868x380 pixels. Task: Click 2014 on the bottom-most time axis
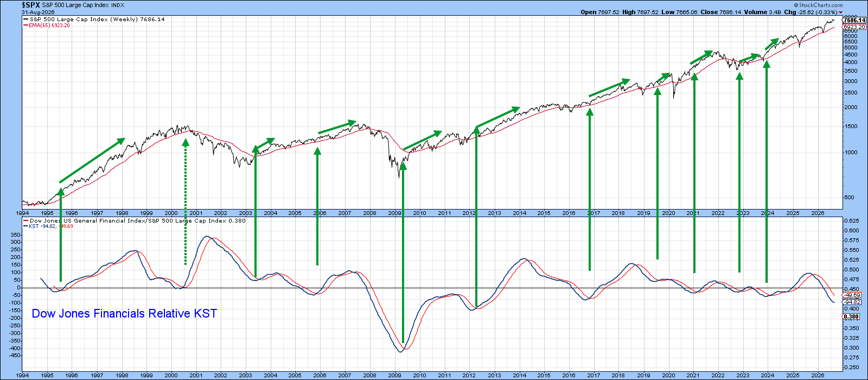point(519,376)
